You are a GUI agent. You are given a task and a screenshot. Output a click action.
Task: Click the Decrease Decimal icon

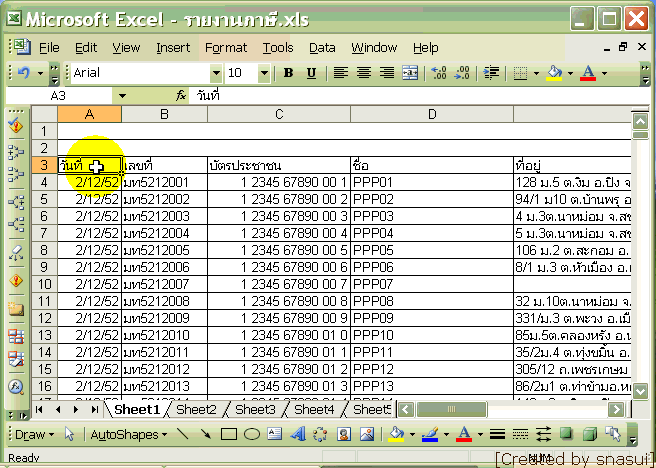pos(462,73)
